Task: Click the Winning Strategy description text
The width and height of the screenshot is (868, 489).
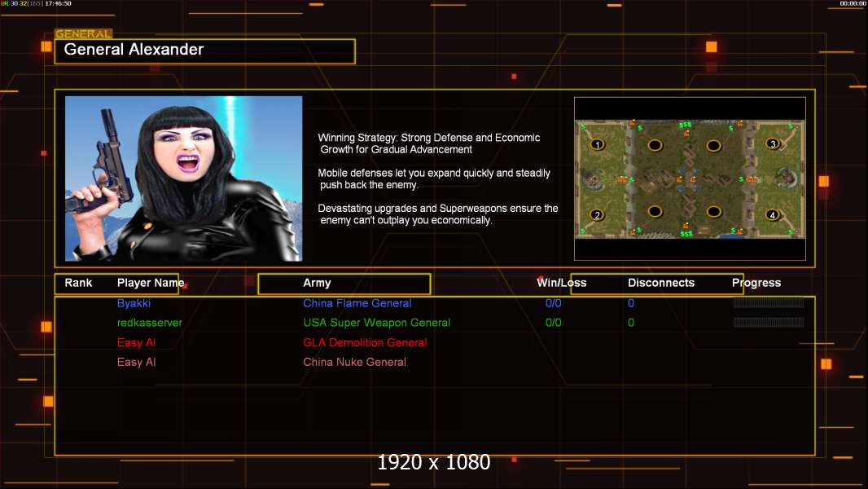Action: (428, 143)
